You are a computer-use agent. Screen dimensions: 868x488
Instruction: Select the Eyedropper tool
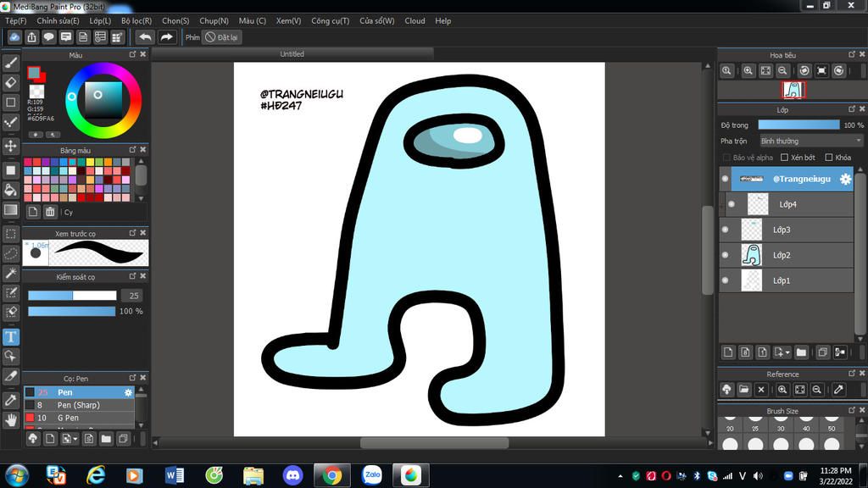point(10,400)
